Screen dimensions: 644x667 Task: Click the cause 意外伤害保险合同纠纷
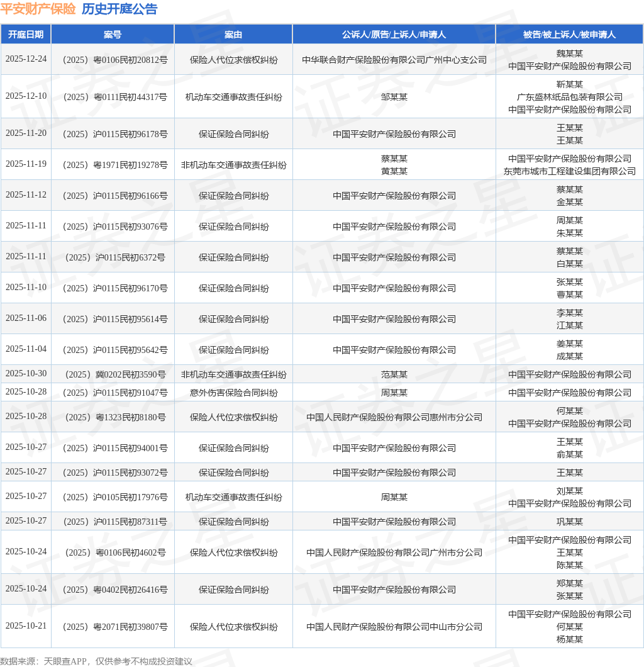[x=233, y=393]
